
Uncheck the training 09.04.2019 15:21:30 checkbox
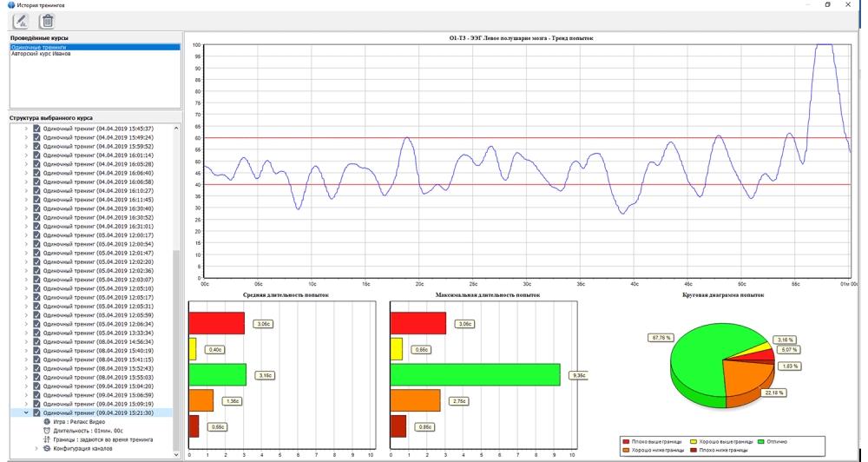(36, 413)
